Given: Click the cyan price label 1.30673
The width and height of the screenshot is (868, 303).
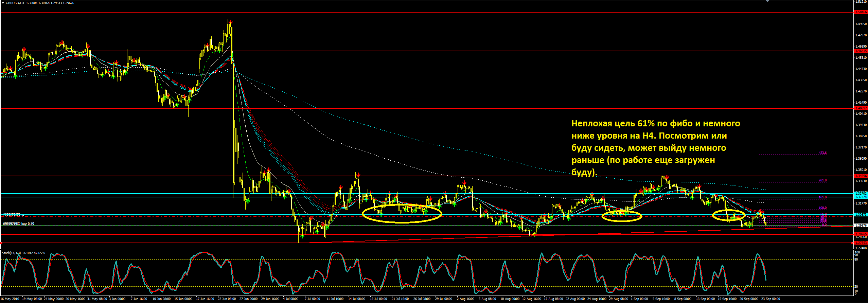Looking at the screenshot, I should click(861, 215).
